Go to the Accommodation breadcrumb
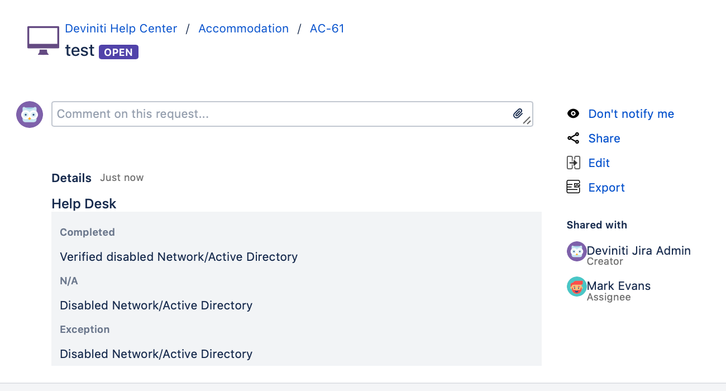The width and height of the screenshot is (726, 391). click(244, 28)
